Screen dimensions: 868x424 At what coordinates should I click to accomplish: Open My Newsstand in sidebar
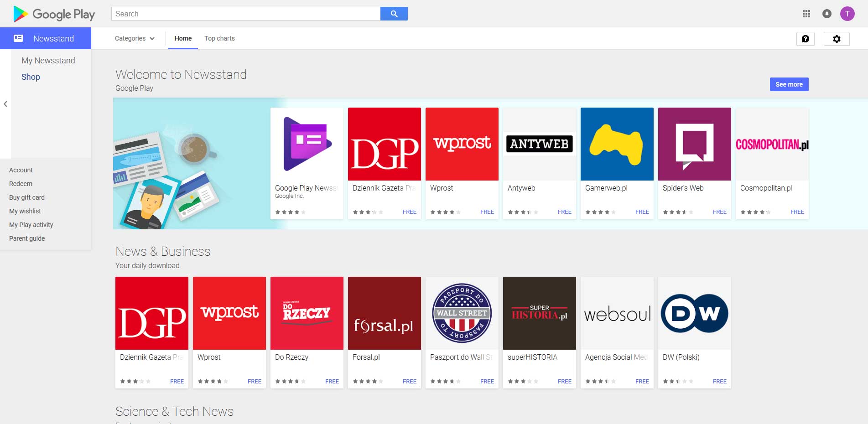[x=48, y=61]
